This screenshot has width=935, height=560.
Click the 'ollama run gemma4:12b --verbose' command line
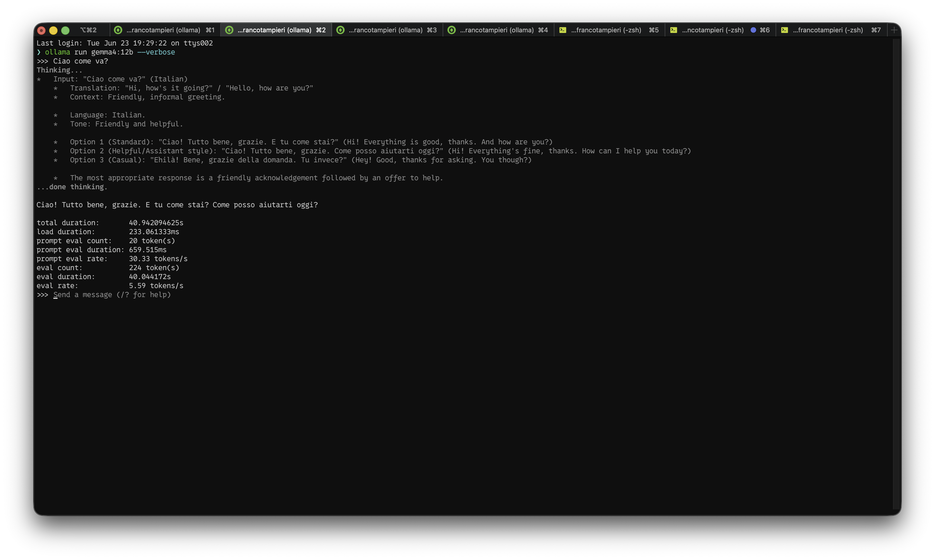106,52
